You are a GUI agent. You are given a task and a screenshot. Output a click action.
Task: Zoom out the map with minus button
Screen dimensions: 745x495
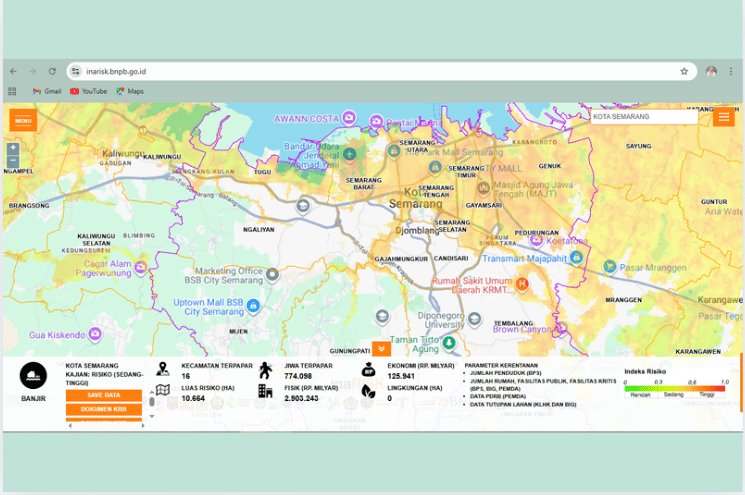[x=13, y=160]
